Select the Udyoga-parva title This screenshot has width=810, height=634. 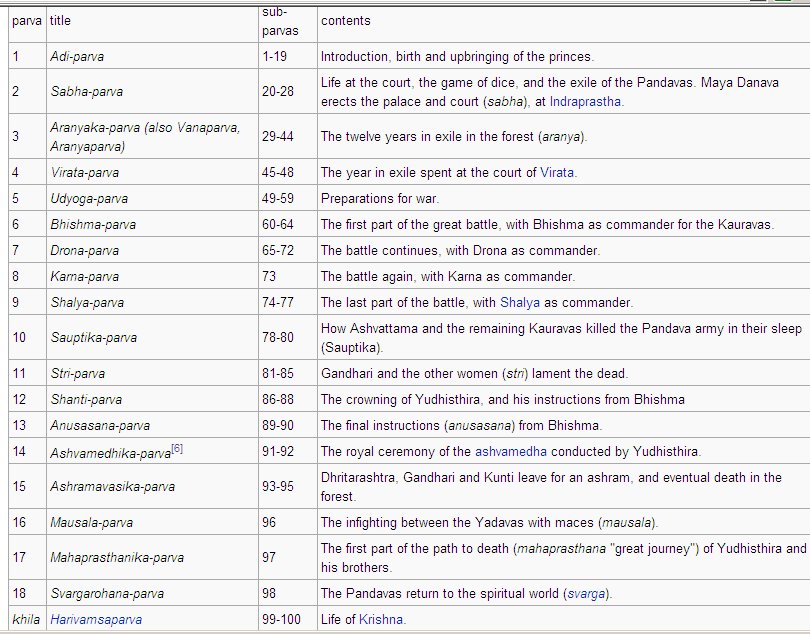coord(89,198)
